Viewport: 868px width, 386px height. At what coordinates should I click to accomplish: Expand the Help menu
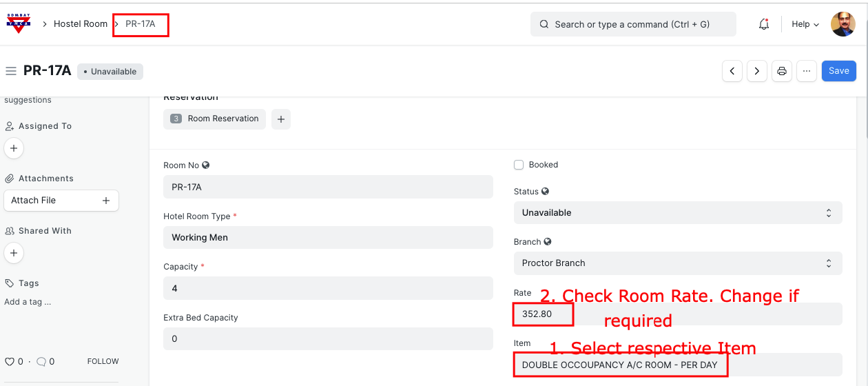(x=805, y=24)
